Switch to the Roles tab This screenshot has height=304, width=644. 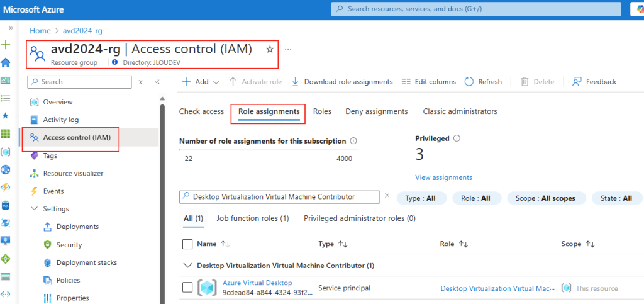(322, 111)
